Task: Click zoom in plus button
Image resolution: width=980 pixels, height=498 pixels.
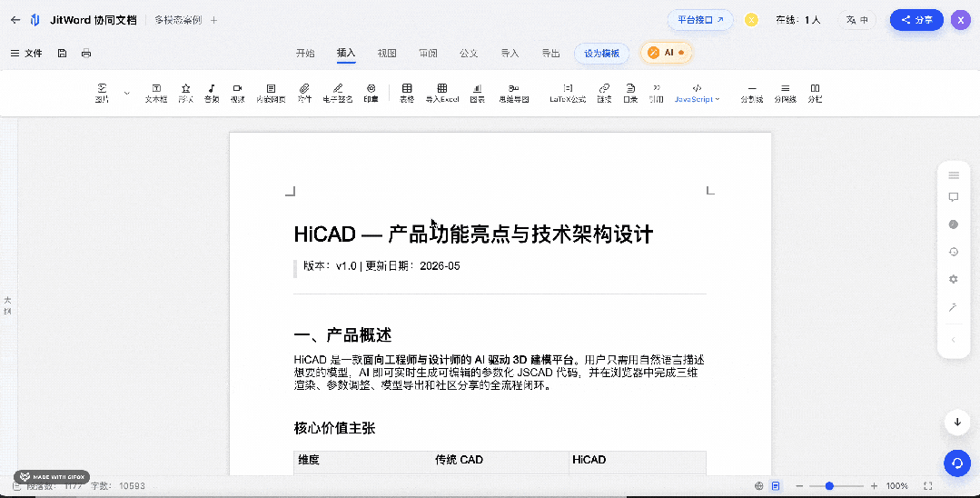Action: tap(874, 486)
